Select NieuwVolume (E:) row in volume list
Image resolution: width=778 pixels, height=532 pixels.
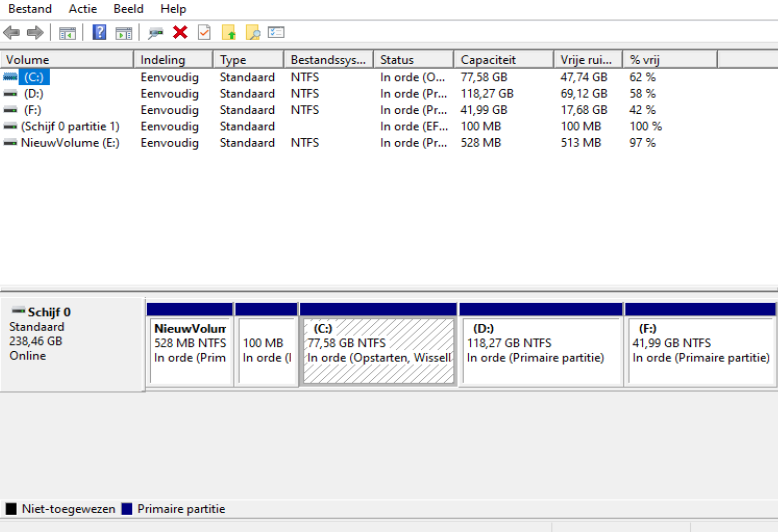[x=60, y=143]
